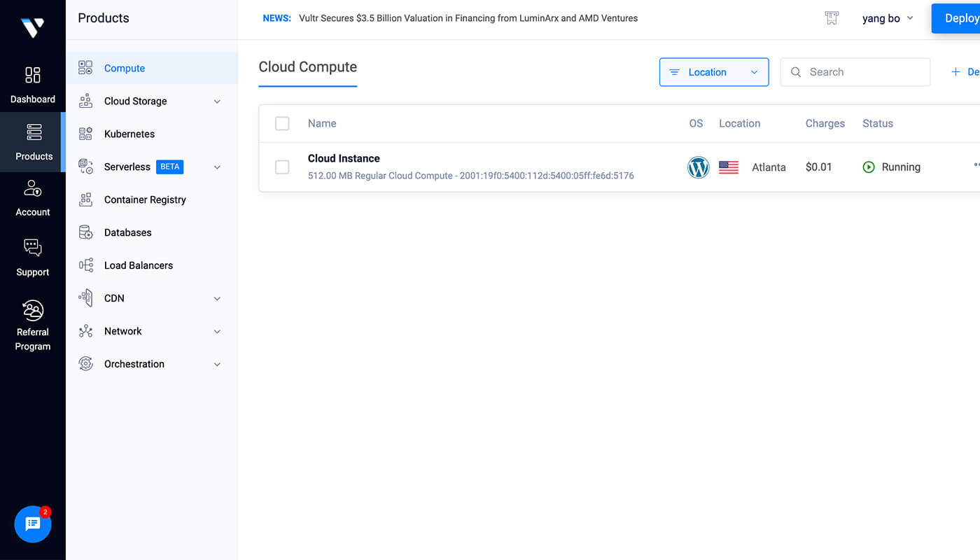Viewport: 980px width, 560px height.
Task: Click the Cloud Storage sidebar icon
Action: [x=85, y=101]
